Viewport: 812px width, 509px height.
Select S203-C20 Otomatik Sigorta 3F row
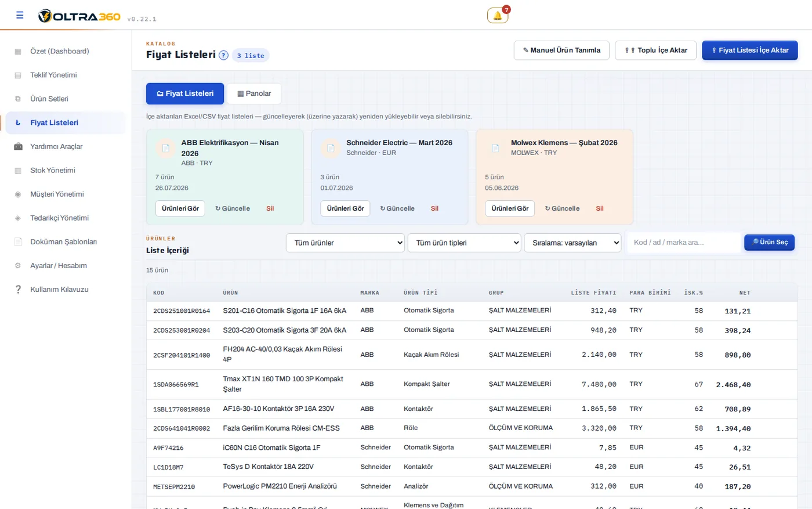472,330
